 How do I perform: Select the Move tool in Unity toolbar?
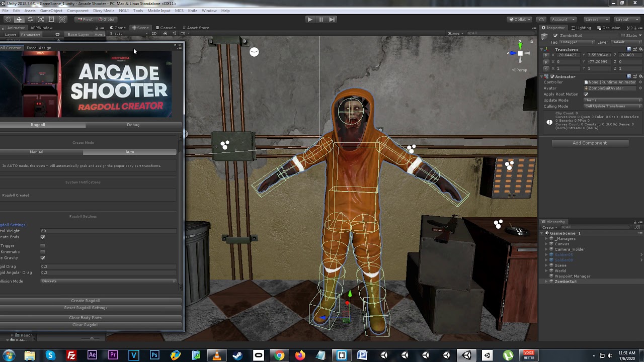click(19, 19)
